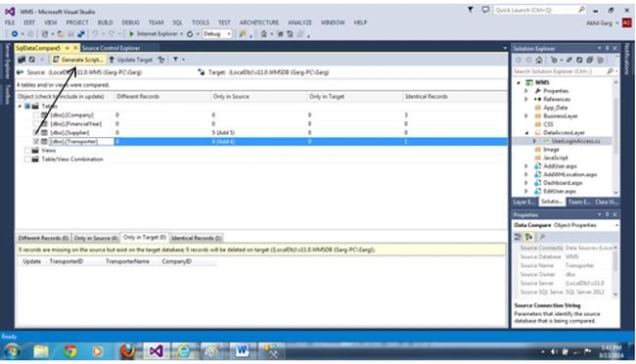The width and height of the screenshot is (636, 364).
Task: Check the Table/View Combination checkbox
Action: tap(27, 159)
